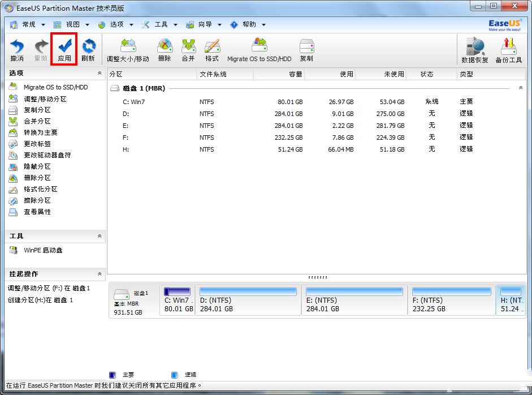The height and width of the screenshot is (395, 532).
Task: Sort by 状态 column header
Action: [432, 74]
